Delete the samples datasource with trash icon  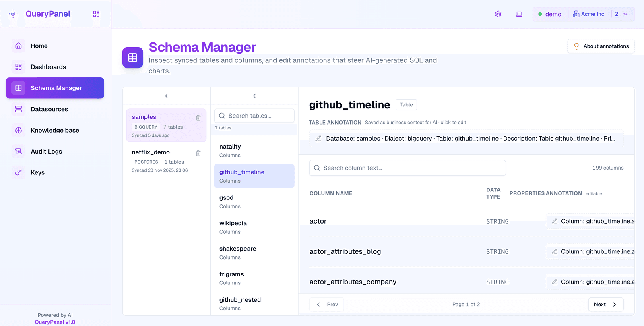pyautogui.click(x=198, y=118)
